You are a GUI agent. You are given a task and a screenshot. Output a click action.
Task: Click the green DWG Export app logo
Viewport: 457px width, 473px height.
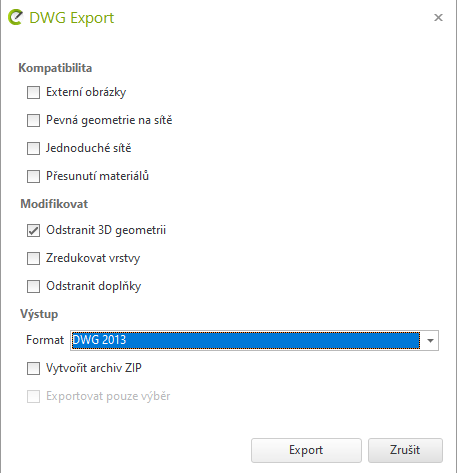coord(15,17)
